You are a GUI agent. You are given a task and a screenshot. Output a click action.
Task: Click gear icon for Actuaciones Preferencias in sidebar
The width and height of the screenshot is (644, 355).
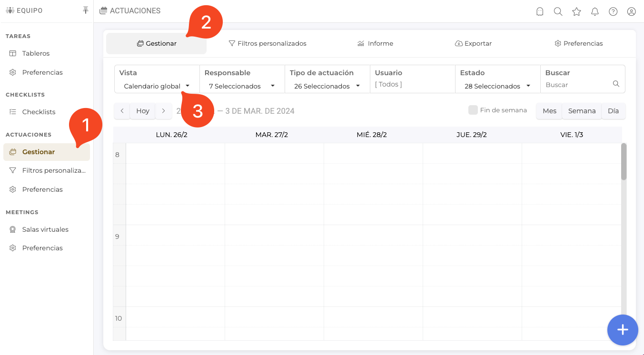(13, 189)
